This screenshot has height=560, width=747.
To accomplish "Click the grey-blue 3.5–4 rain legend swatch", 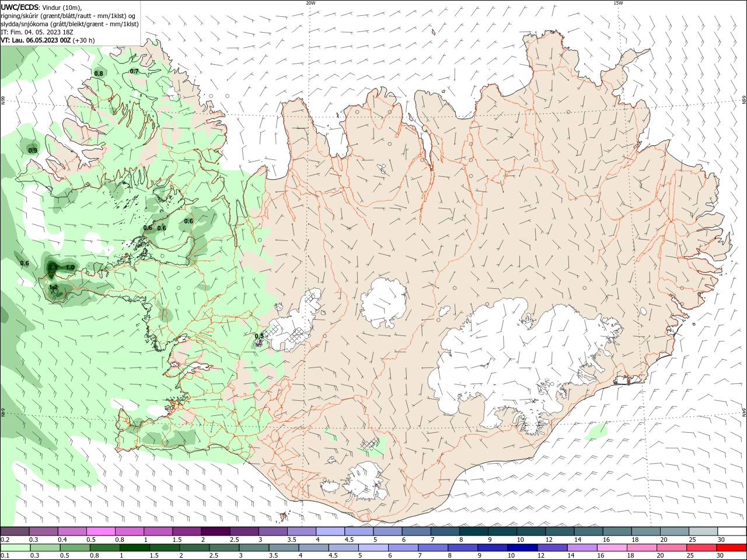I will click(284, 548).
